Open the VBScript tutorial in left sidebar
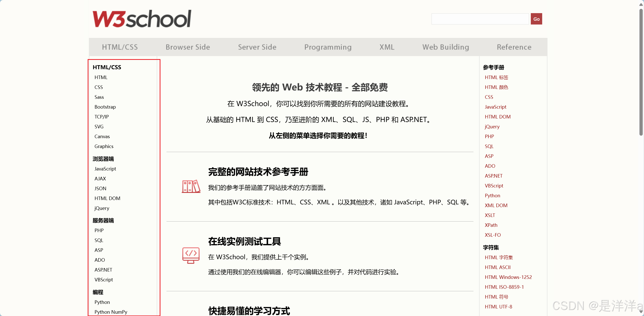644x316 pixels. pyautogui.click(x=104, y=280)
